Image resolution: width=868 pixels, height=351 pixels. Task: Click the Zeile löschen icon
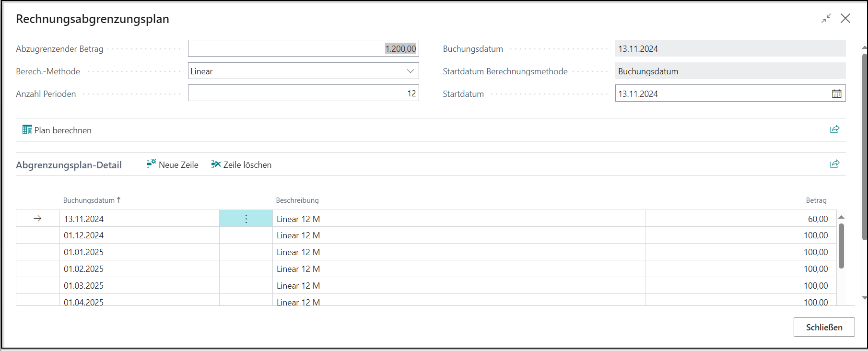pyautogui.click(x=216, y=164)
